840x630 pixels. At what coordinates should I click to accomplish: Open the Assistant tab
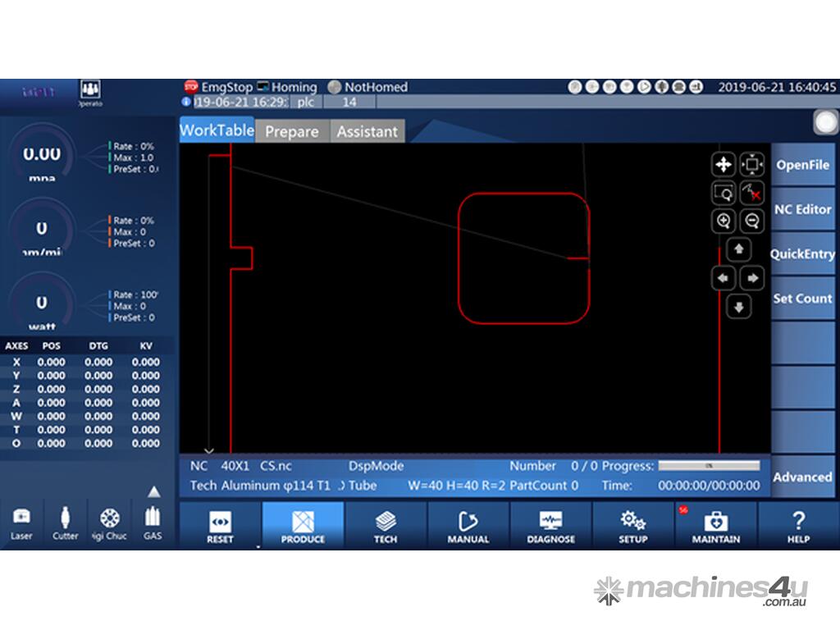[367, 131]
